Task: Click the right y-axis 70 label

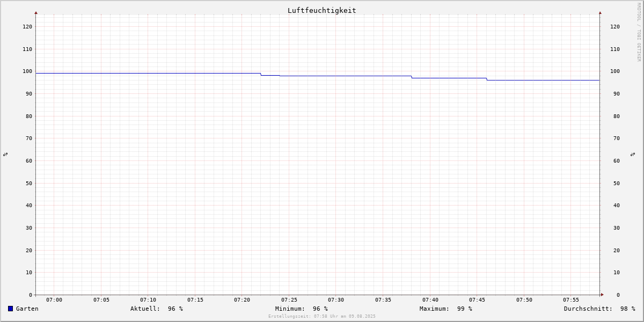Action: click(x=617, y=138)
